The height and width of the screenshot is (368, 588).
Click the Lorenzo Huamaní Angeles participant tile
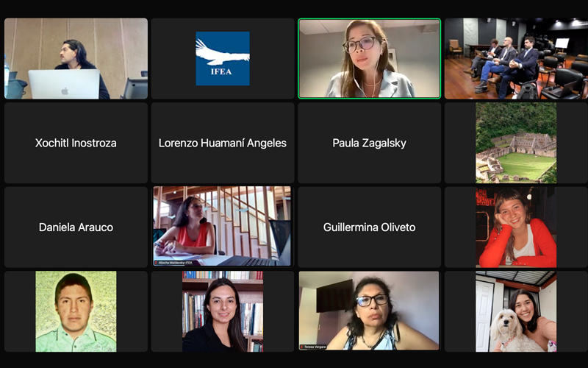pos(223,143)
